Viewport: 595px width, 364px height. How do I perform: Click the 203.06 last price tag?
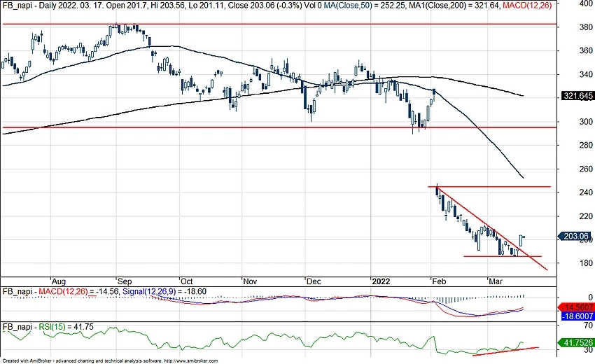click(x=575, y=237)
